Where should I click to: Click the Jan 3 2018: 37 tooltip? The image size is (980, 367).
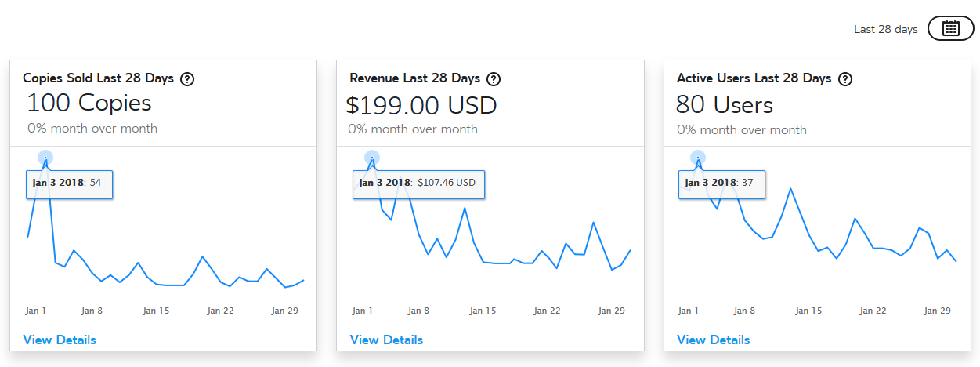coord(721,183)
